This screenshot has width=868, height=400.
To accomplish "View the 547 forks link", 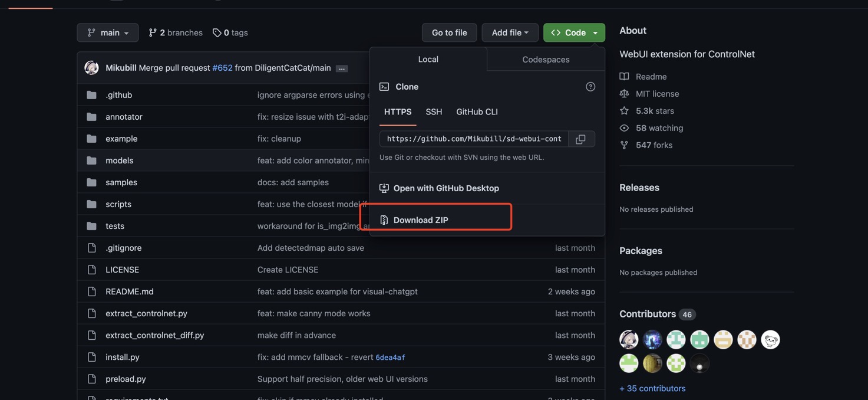I will [646, 145].
